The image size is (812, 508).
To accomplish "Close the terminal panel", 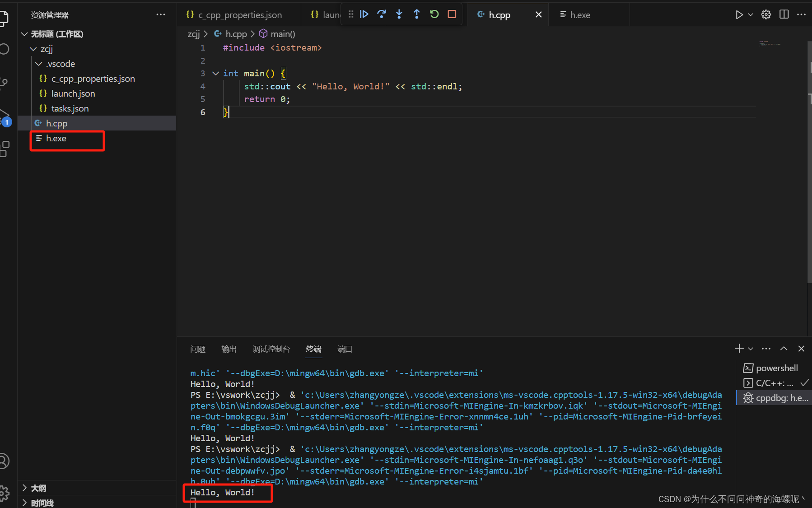I will click(802, 349).
